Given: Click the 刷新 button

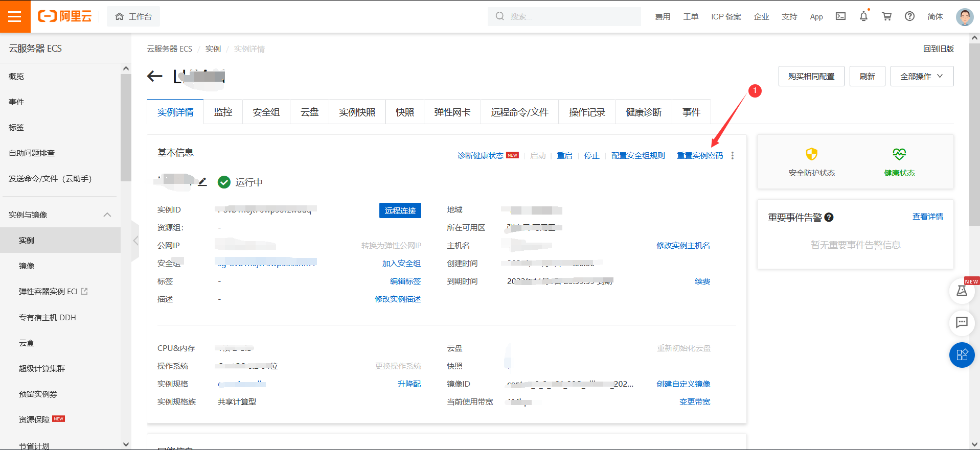Looking at the screenshot, I should [867, 76].
